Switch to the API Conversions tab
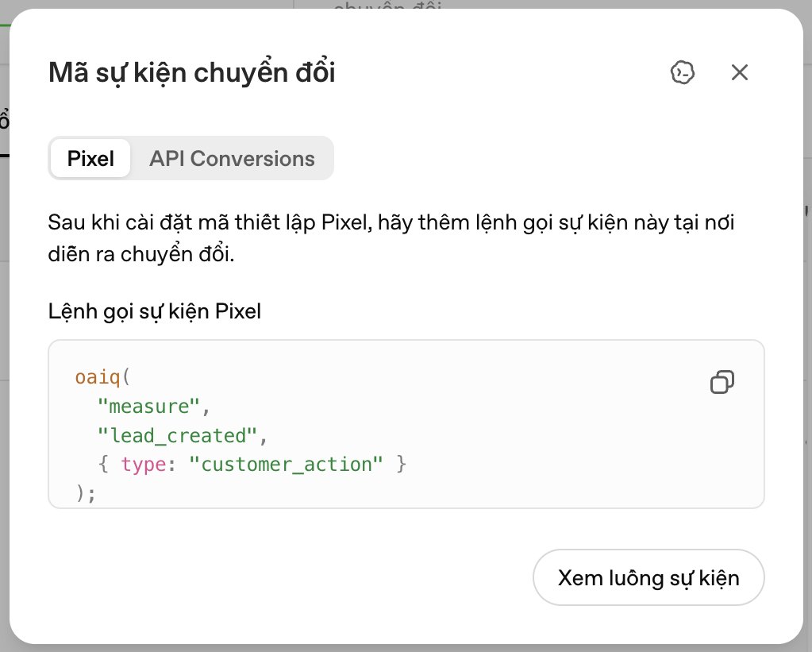 232,158
